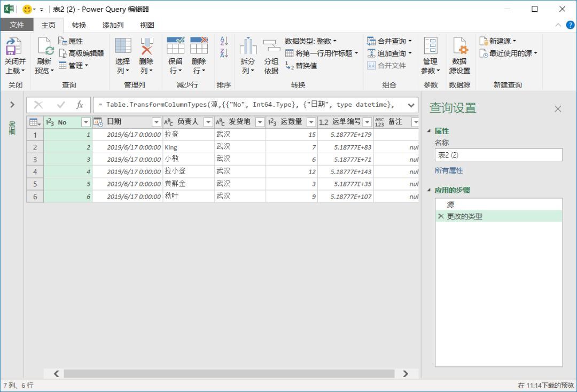Image resolution: width=577 pixels, height=392 pixels.
Task: Close the 查询设置 (Query Settings) pane
Action: tap(558, 109)
